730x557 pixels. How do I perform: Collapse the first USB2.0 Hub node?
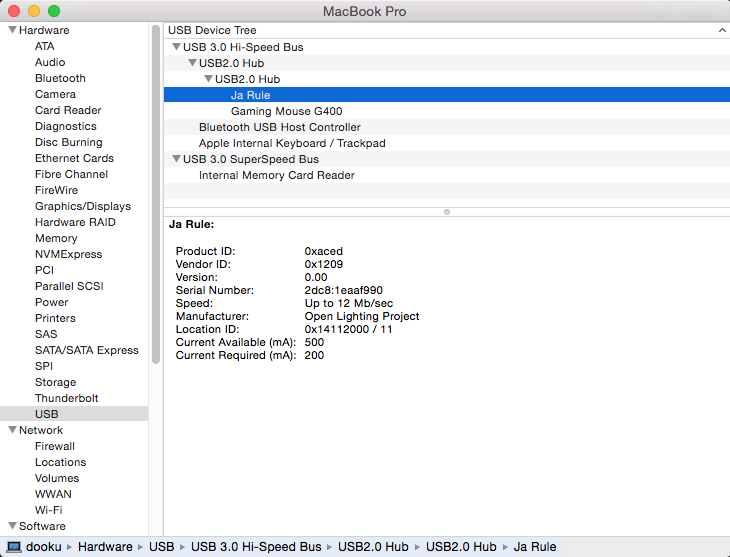(x=192, y=63)
